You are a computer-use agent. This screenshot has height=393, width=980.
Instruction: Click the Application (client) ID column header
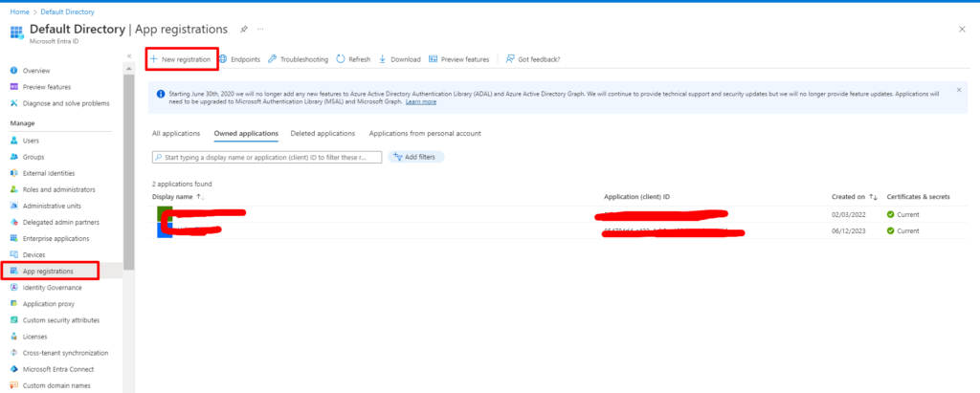click(636, 197)
